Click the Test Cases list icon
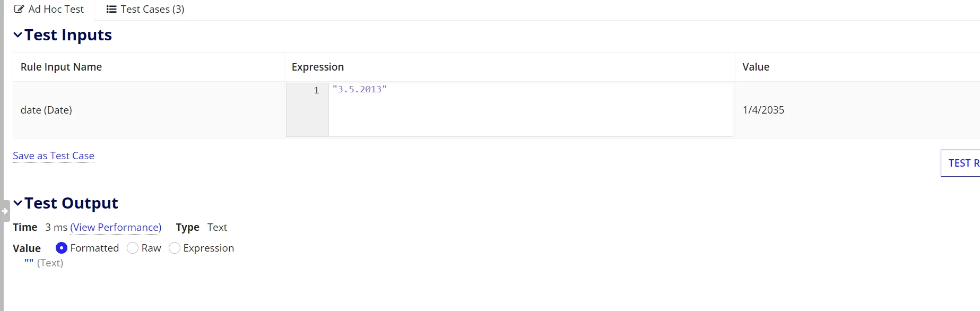Viewport: 980px width, 311px height. 111,9
